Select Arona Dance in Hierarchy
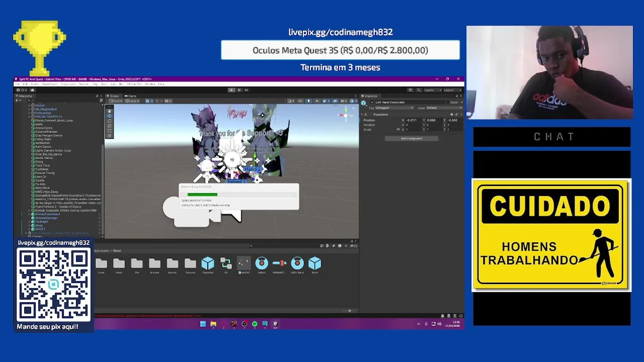 [44, 128]
